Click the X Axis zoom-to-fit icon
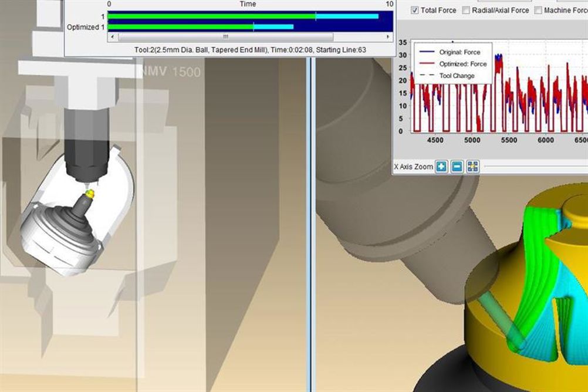 pos(473,166)
